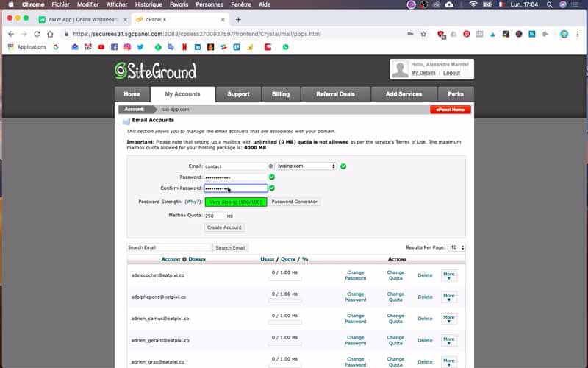The image size is (588, 368).
Task: Open the Support tab
Action: pyautogui.click(x=238, y=94)
